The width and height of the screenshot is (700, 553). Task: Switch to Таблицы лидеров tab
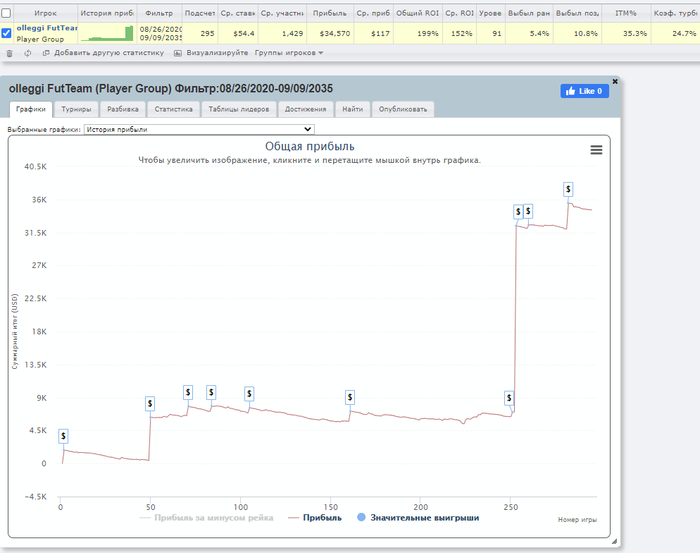click(239, 109)
